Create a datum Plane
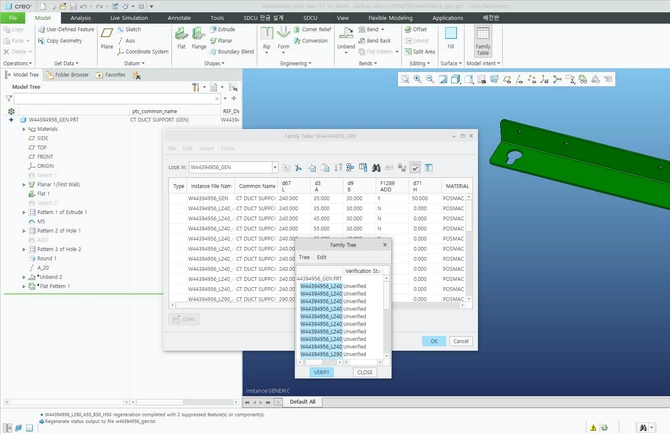 107,38
